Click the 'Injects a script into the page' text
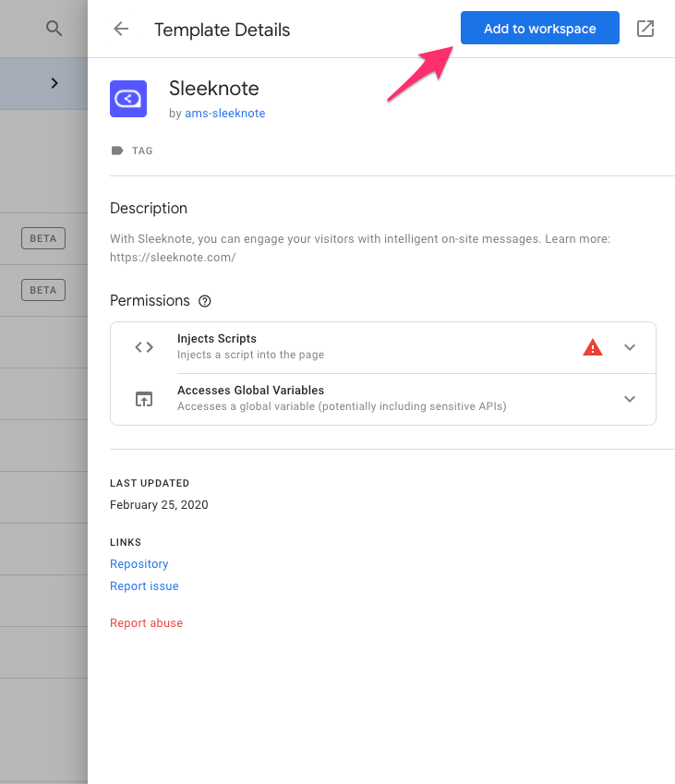Viewport: 675px width, 784px height. point(250,355)
